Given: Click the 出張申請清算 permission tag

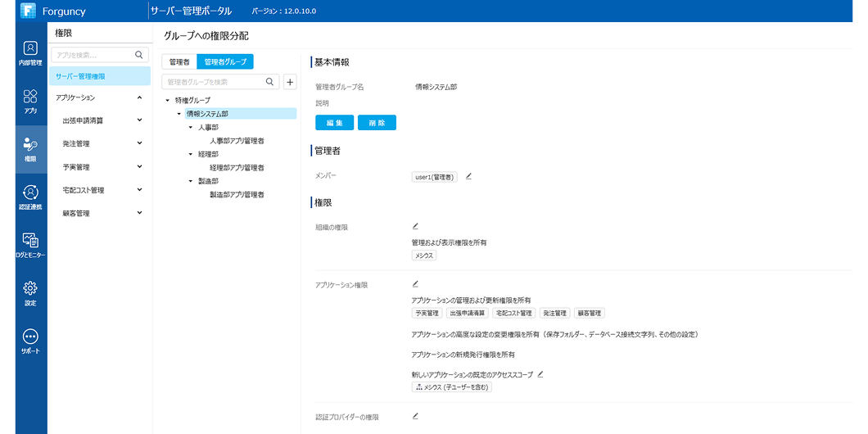Looking at the screenshot, I should (468, 314).
